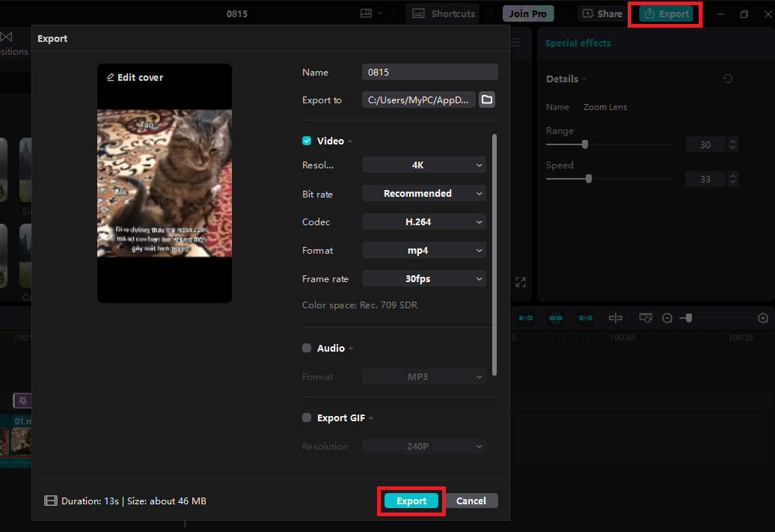775x532 pixels.
Task: Open the Format mp4 dropdown
Action: point(424,250)
